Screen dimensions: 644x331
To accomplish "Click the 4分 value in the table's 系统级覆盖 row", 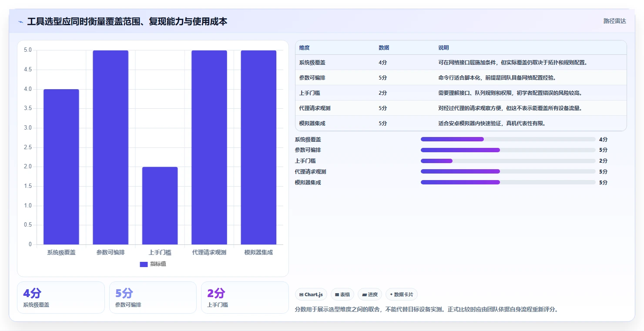I will [382, 63].
